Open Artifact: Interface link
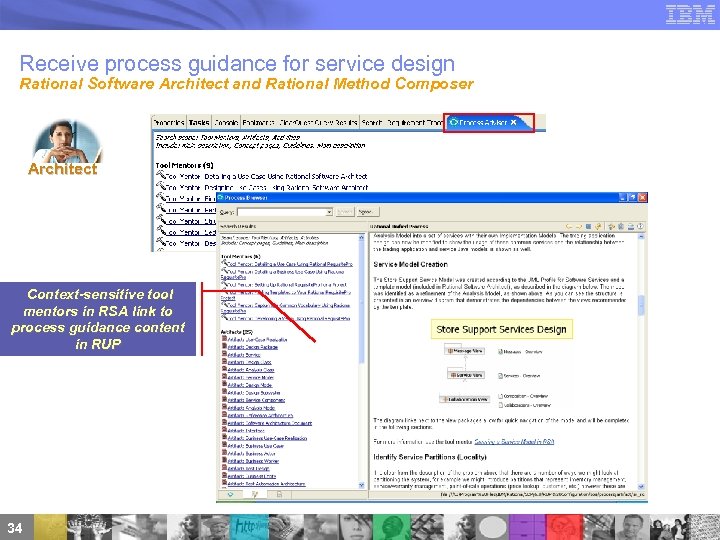This screenshot has width=720, height=540. click(246, 431)
